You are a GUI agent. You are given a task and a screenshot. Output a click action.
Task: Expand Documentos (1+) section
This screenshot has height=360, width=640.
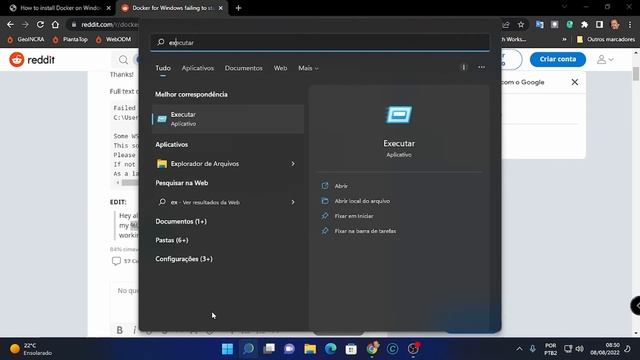(x=181, y=221)
